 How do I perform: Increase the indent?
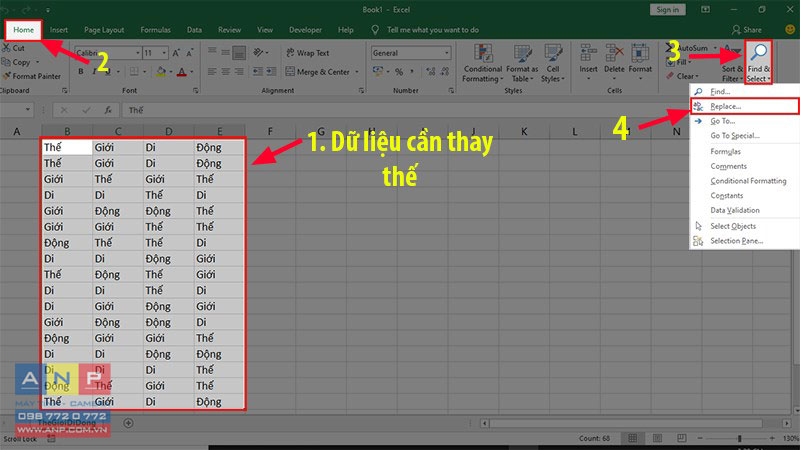[x=271, y=72]
